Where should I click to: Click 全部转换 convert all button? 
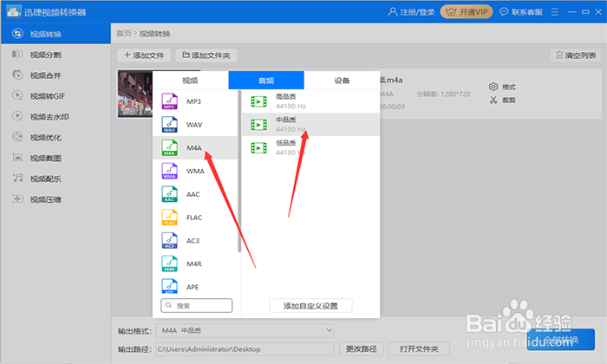(x=561, y=340)
